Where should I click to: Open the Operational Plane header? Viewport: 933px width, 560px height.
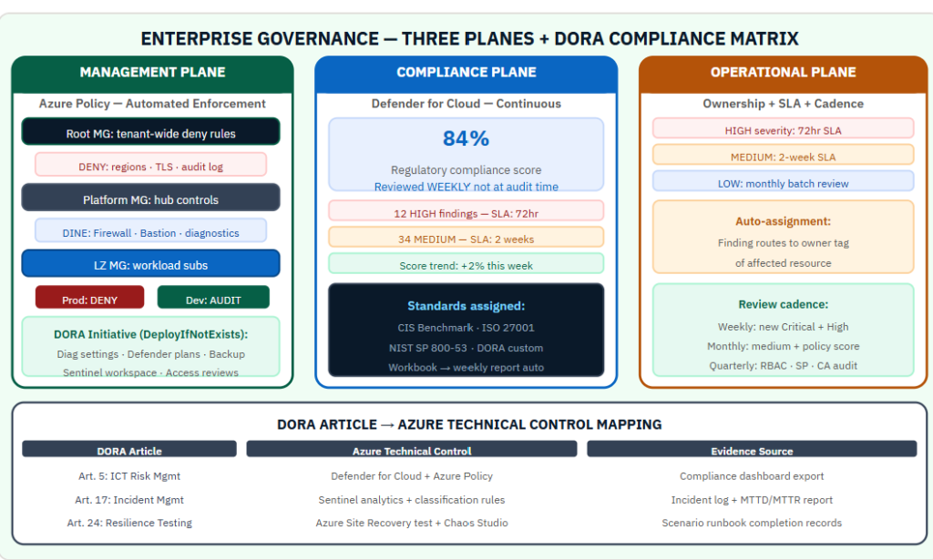783,73
